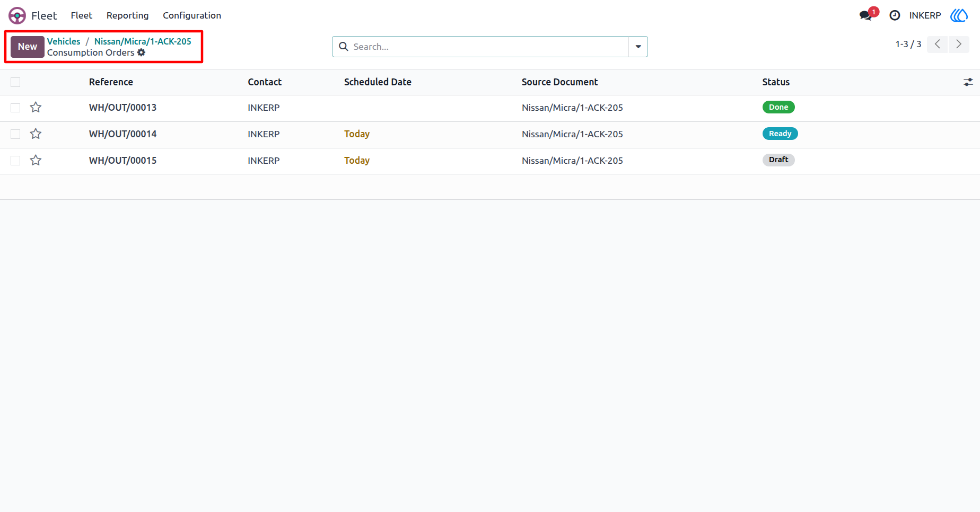Image resolution: width=980 pixels, height=512 pixels.
Task: Sort by the Reference column header
Action: tap(111, 82)
